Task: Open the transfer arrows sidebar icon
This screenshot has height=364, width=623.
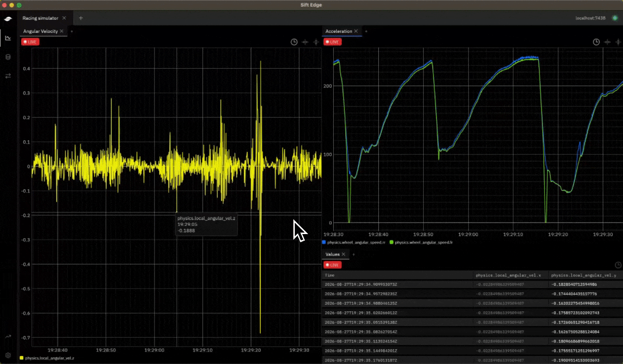Action: 8,76
